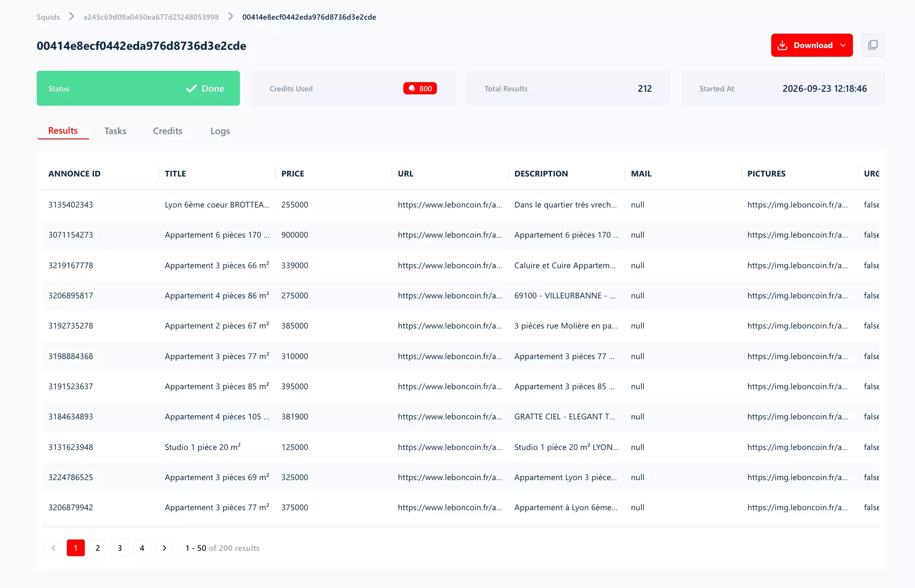Click description '3 pièces rue Molière en pa...'
This screenshot has width=915, height=588.
click(x=566, y=325)
